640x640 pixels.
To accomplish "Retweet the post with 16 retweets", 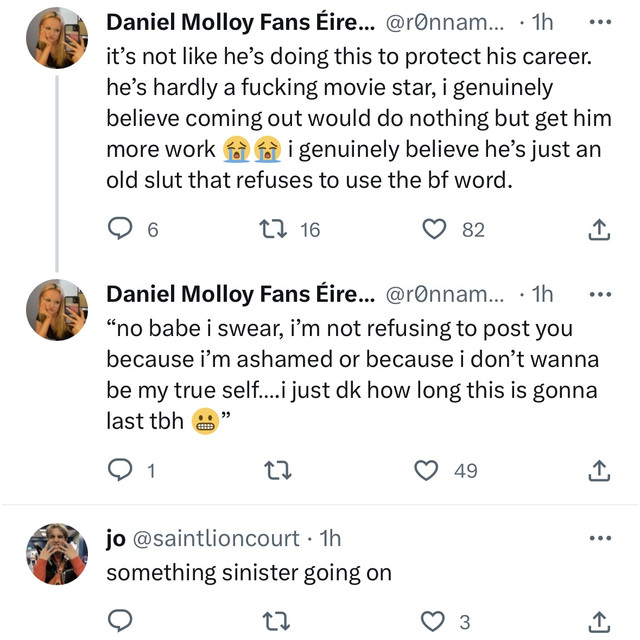I will (273, 229).
